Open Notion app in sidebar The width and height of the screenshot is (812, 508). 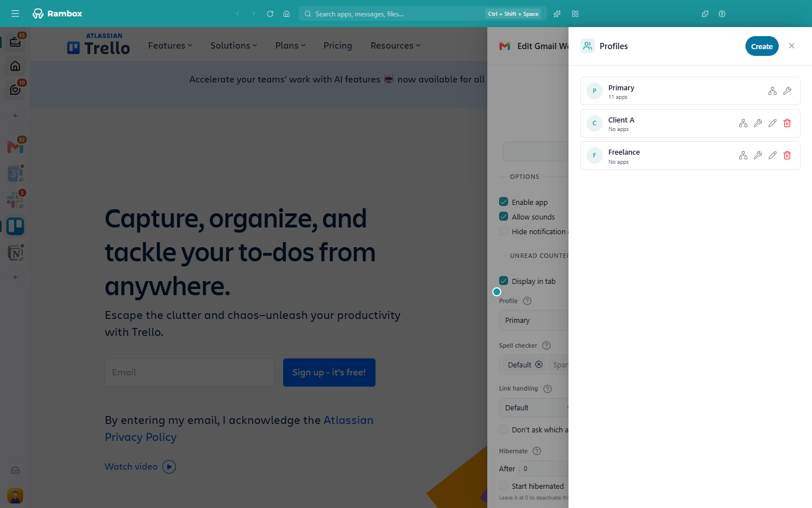(15, 253)
